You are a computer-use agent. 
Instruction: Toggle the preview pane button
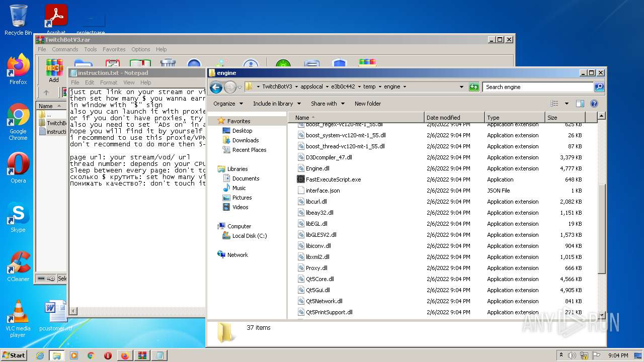click(580, 104)
